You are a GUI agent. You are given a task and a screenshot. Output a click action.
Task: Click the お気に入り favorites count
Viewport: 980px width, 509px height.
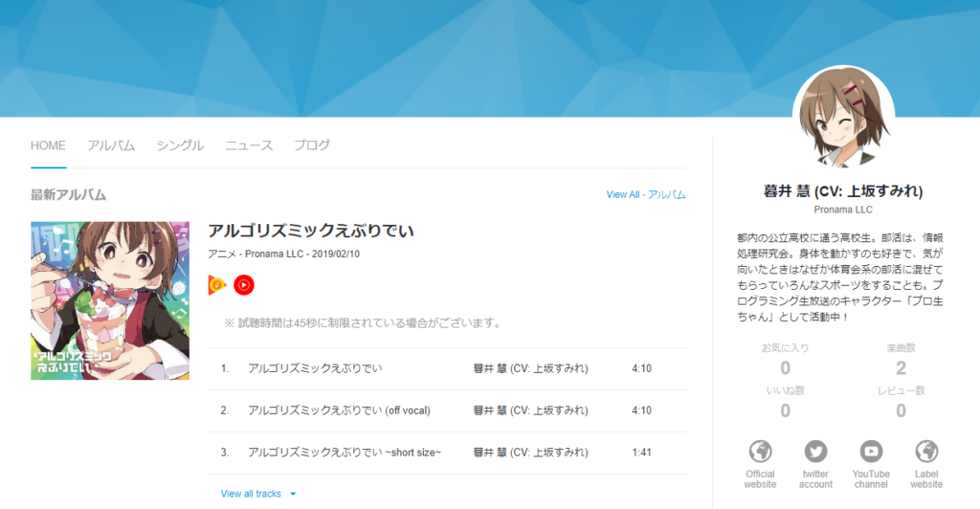(785, 368)
